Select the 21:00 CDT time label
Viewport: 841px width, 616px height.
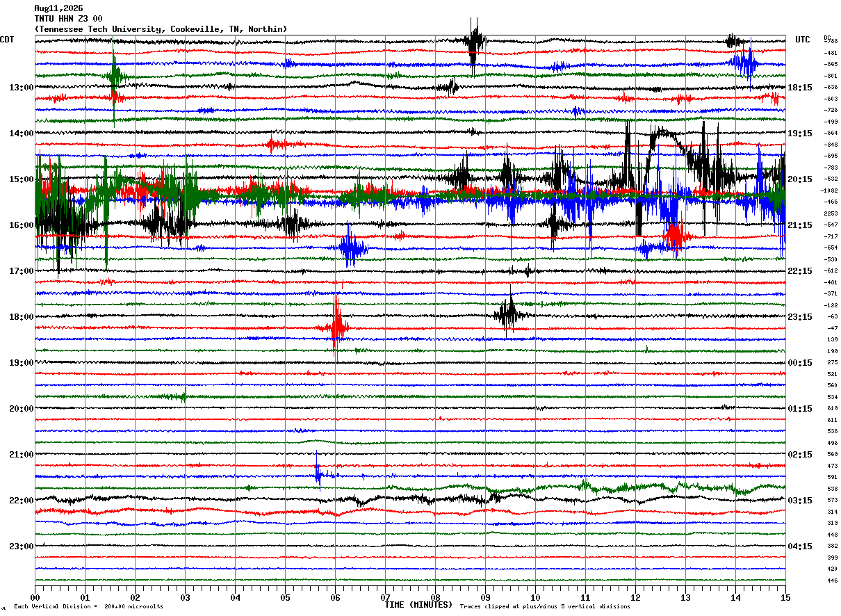(x=22, y=455)
